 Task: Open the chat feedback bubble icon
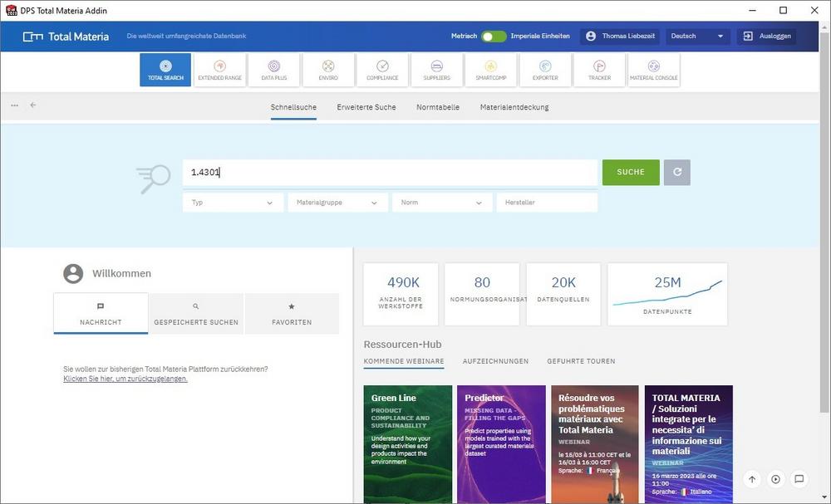pos(799,479)
